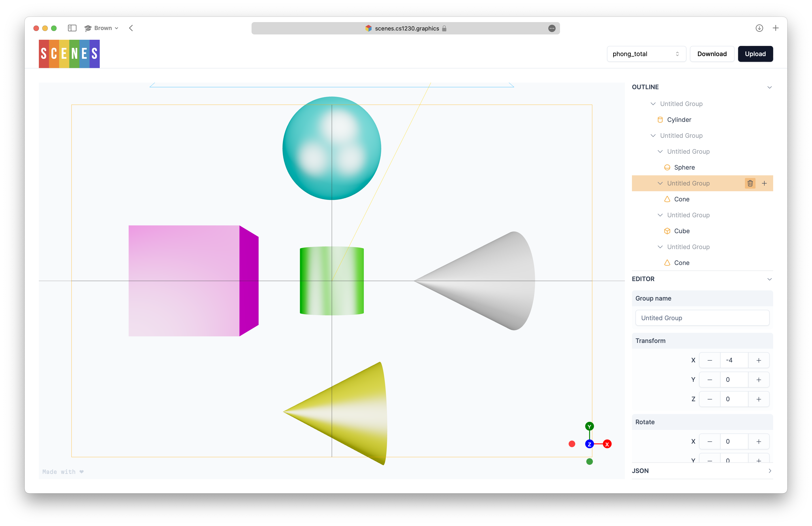The height and width of the screenshot is (526, 812).
Task: Select the first Cone icon under highlighted group
Action: [667, 199]
